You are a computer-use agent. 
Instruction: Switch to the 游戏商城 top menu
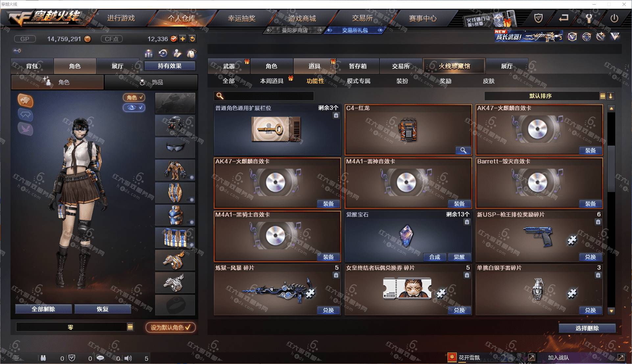click(x=302, y=18)
